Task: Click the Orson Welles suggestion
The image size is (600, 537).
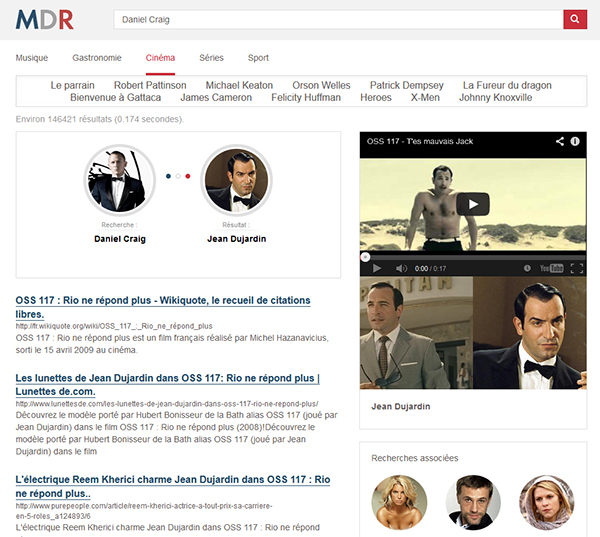Action: pos(321,85)
